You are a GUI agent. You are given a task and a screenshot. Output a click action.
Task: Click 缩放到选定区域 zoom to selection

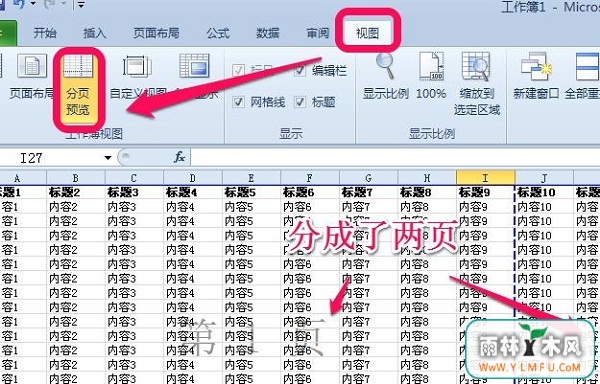coord(477,84)
